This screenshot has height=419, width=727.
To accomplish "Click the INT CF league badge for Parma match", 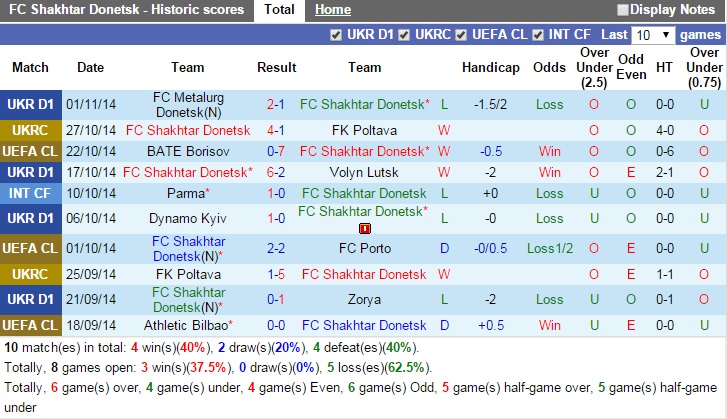I will click(30, 193).
